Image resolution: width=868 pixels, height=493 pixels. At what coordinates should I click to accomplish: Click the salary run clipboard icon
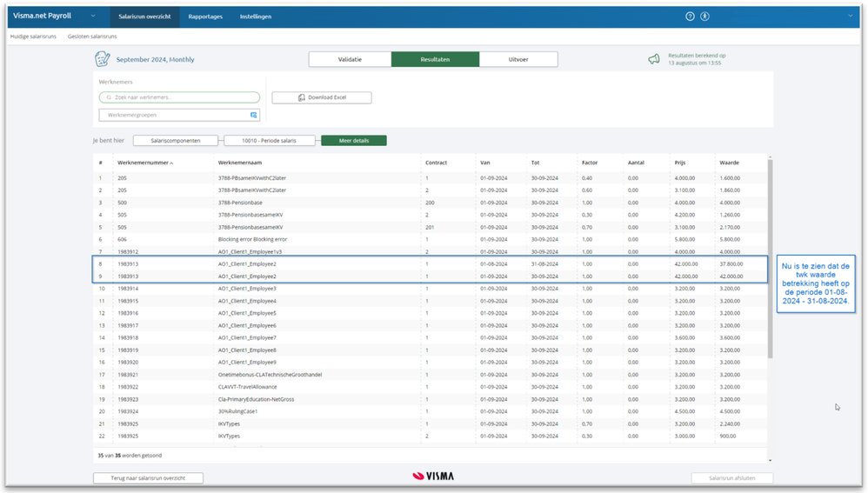(103, 58)
